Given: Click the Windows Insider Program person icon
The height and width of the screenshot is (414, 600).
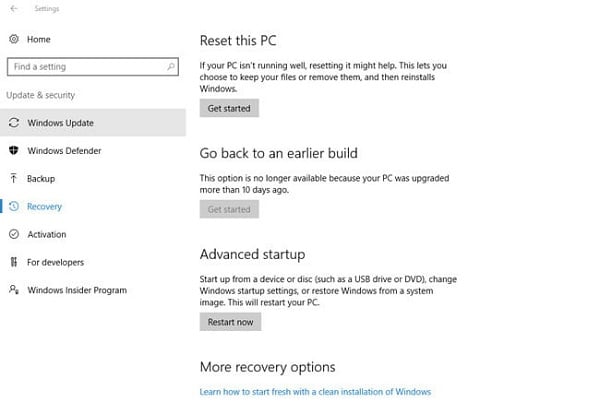Looking at the screenshot, I should click(x=14, y=290).
